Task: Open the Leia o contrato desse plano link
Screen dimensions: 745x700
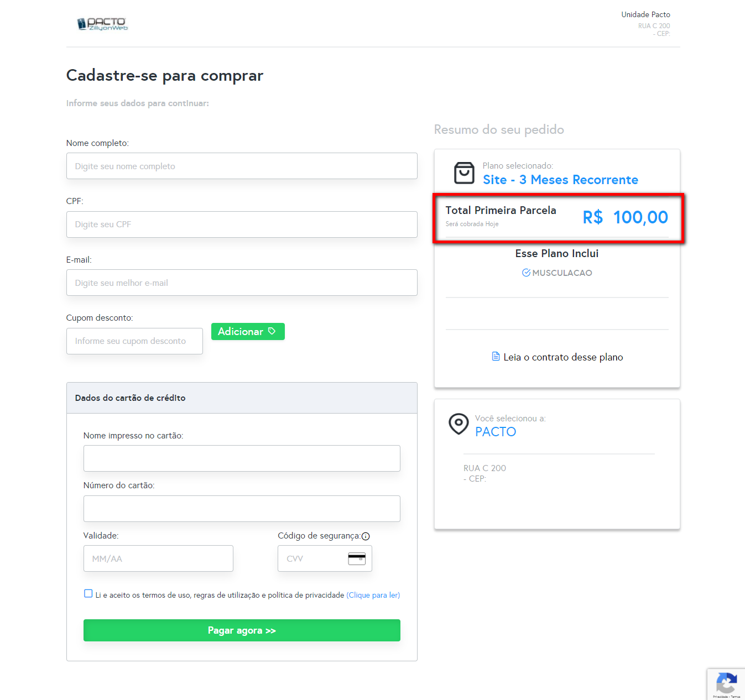Action: [562, 357]
